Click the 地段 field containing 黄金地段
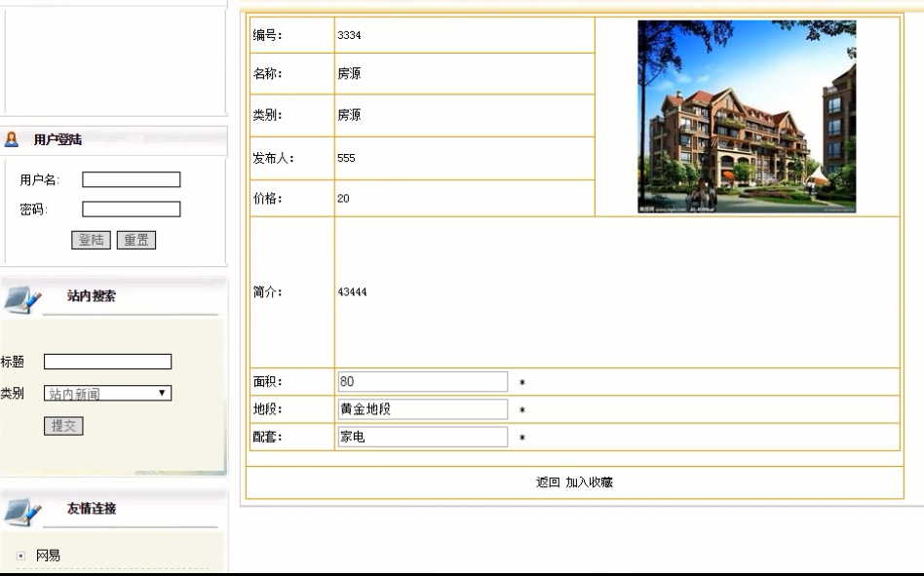Image resolution: width=924 pixels, height=576 pixels. pyautogui.click(x=422, y=409)
